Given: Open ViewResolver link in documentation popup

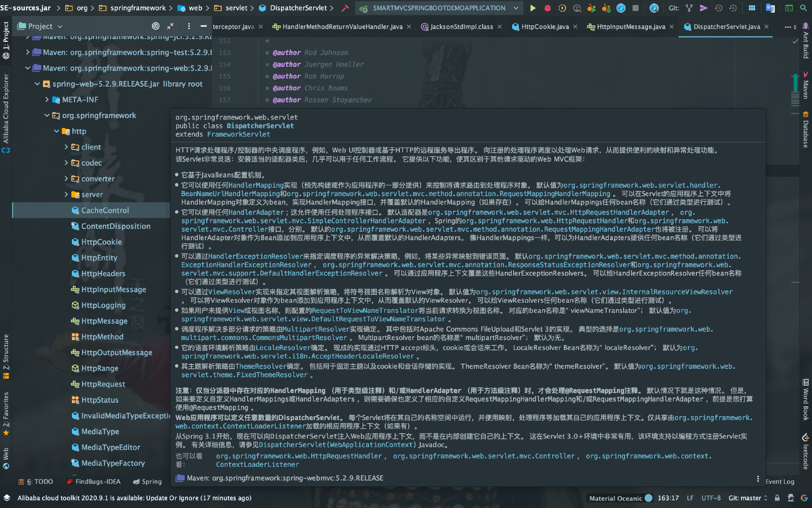Looking at the screenshot, I should (232, 292).
